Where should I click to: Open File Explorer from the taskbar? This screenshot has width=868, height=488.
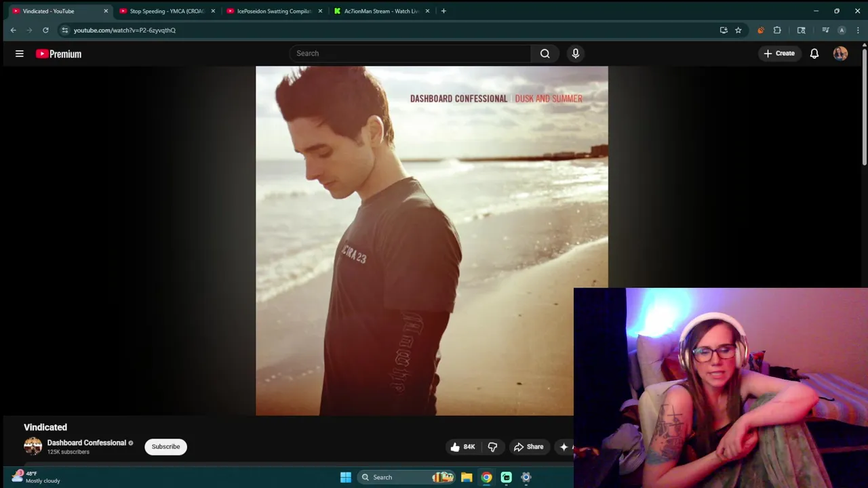point(467,477)
